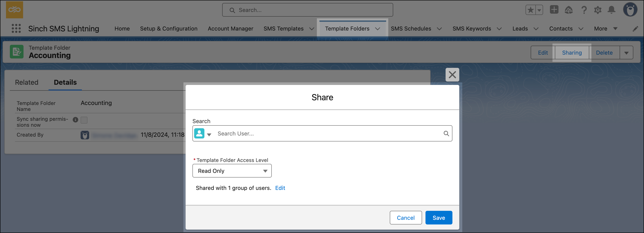644x233 pixels.
Task: Open the Notifications bell icon
Action: [x=612, y=10]
